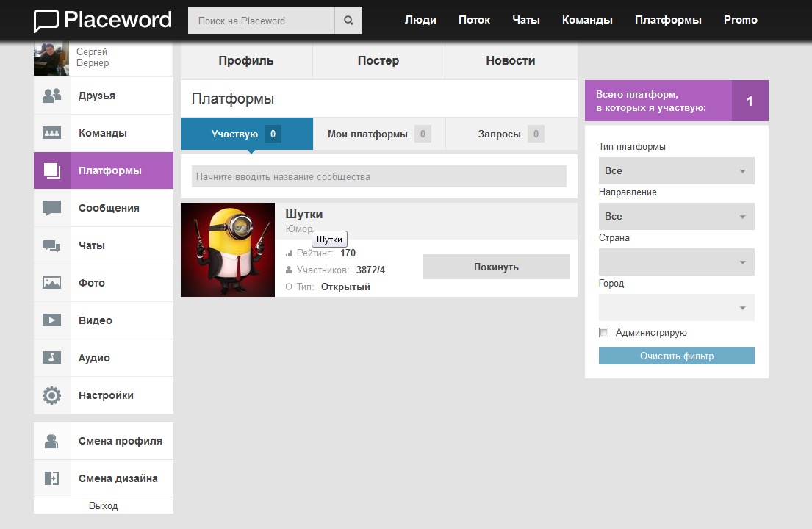Open Настройки in the sidebar
Screen dimensions: 812x529
click(104, 395)
